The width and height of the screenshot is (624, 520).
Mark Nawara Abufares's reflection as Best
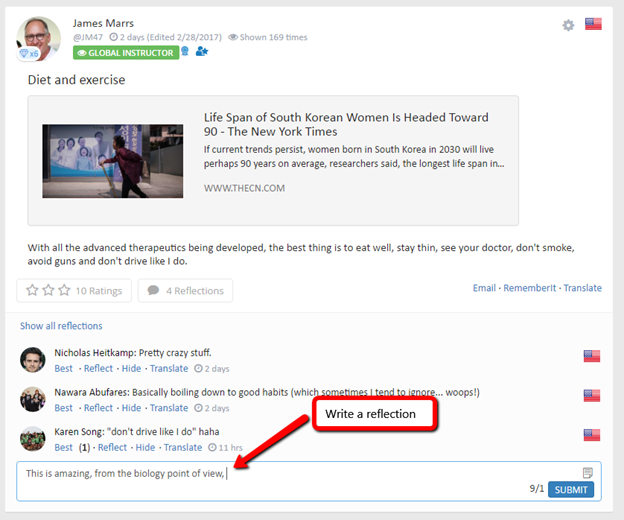(64, 408)
